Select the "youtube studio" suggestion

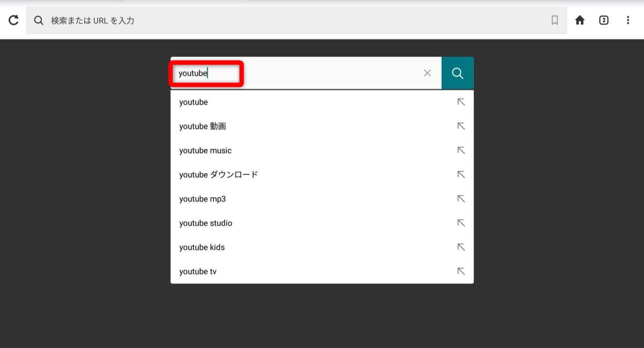point(205,223)
